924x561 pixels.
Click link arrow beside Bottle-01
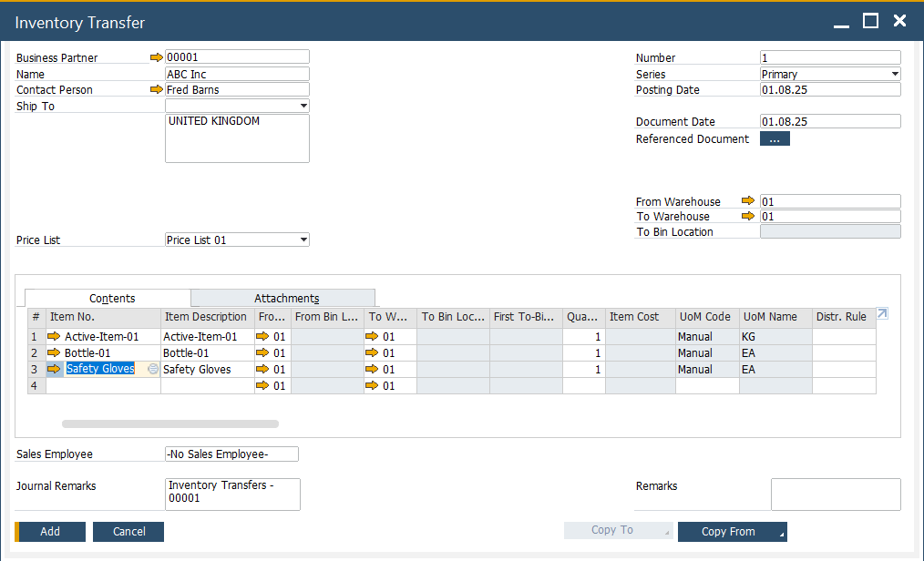tap(54, 353)
